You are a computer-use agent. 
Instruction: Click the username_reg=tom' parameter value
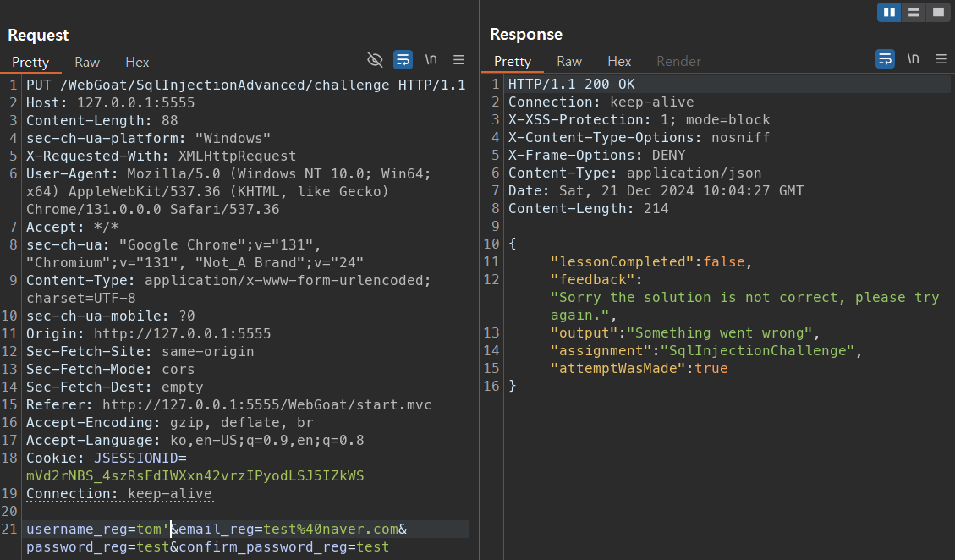click(x=152, y=529)
